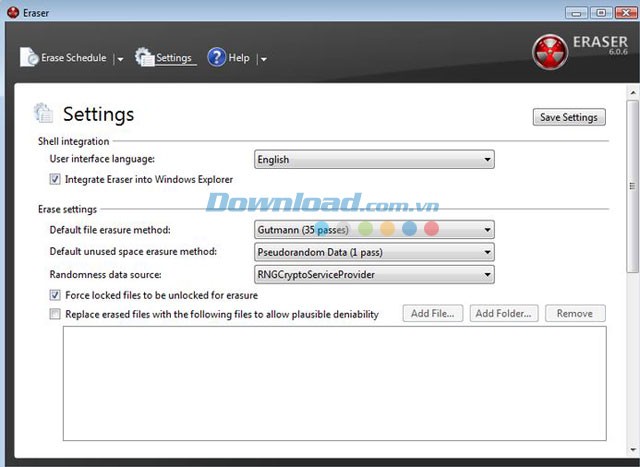Open the Erase Schedule text label
This screenshot has height=467, width=640.
pos(73,58)
